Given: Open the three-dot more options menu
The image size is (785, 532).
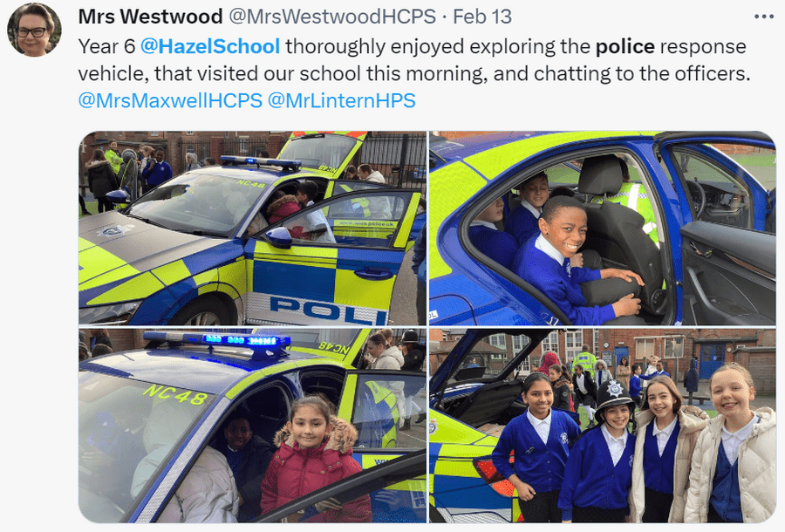Looking at the screenshot, I should point(763,17).
